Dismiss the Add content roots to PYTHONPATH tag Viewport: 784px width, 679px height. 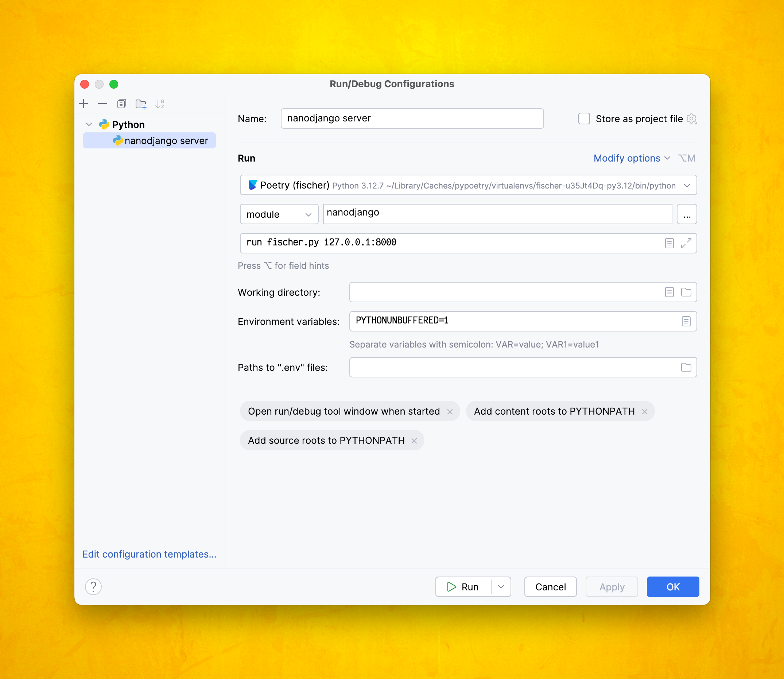[x=645, y=411]
